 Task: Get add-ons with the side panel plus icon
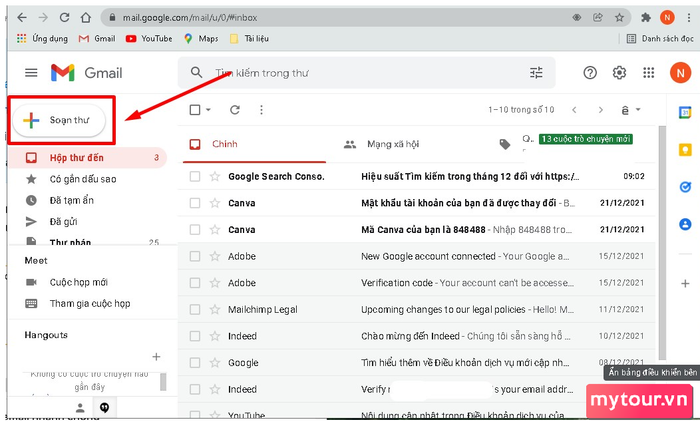pyautogui.click(x=685, y=283)
